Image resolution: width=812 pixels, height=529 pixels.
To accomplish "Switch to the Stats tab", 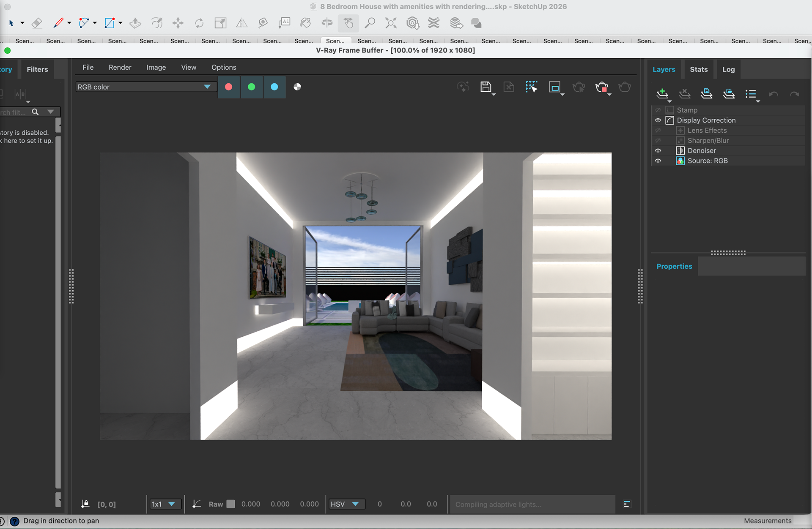I will pos(699,70).
